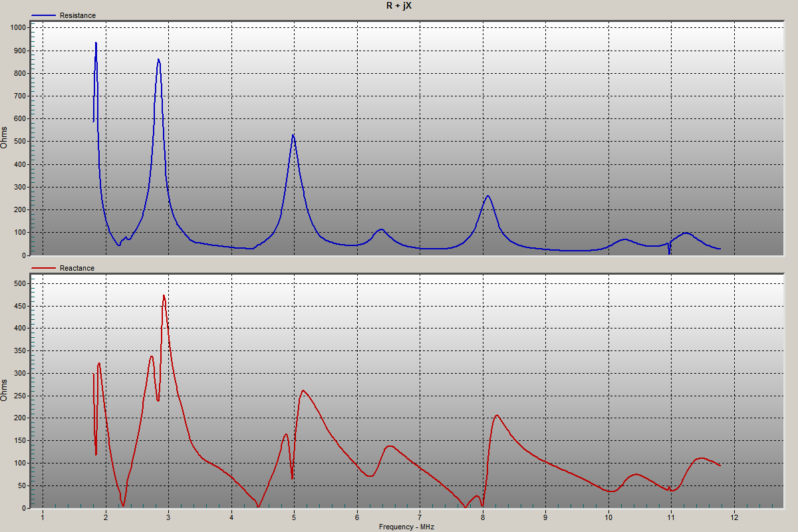Click the 450 tick on the Reactance axis

coord(20,306)
